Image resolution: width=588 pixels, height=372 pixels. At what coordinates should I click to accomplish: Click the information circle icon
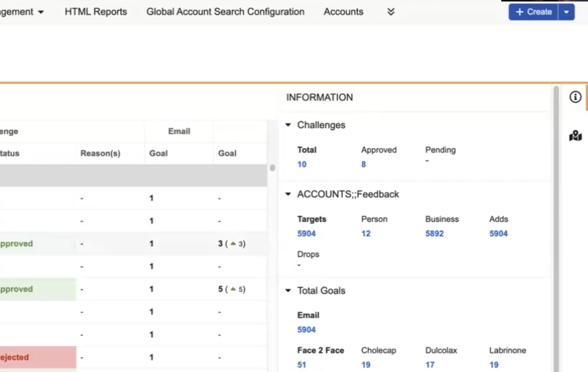575,97
